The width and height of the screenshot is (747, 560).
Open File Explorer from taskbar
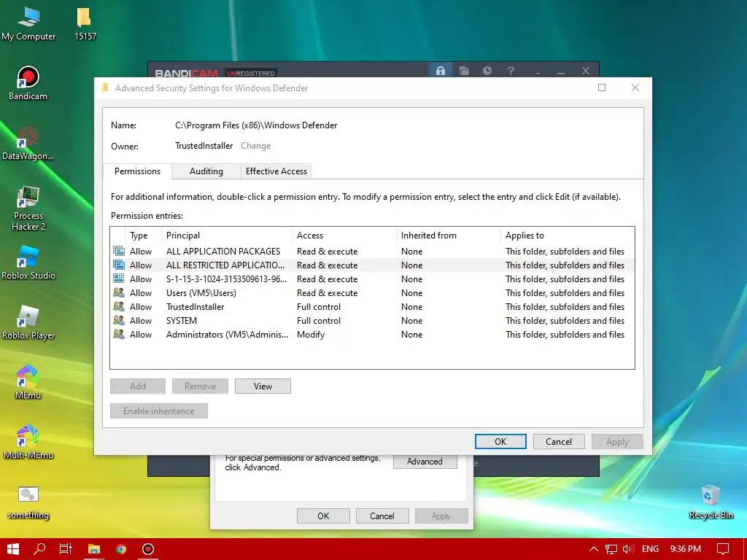click(94, 549)
